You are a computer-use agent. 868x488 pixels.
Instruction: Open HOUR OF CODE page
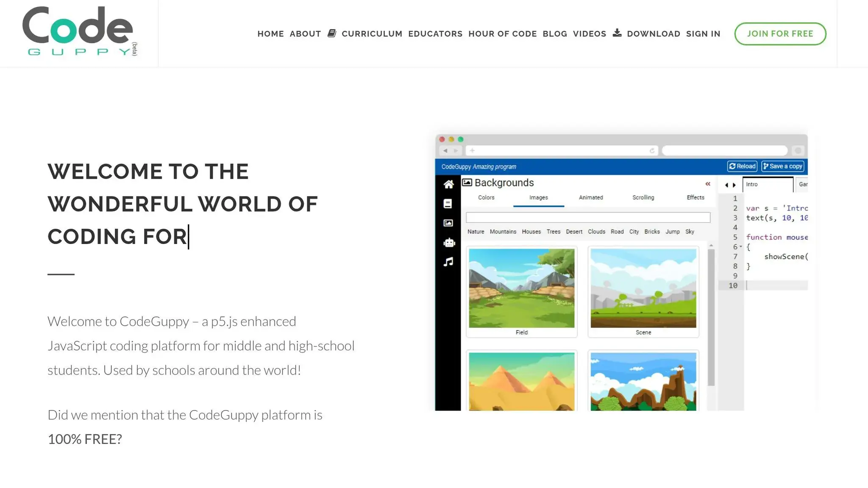(x=502, y=34)
